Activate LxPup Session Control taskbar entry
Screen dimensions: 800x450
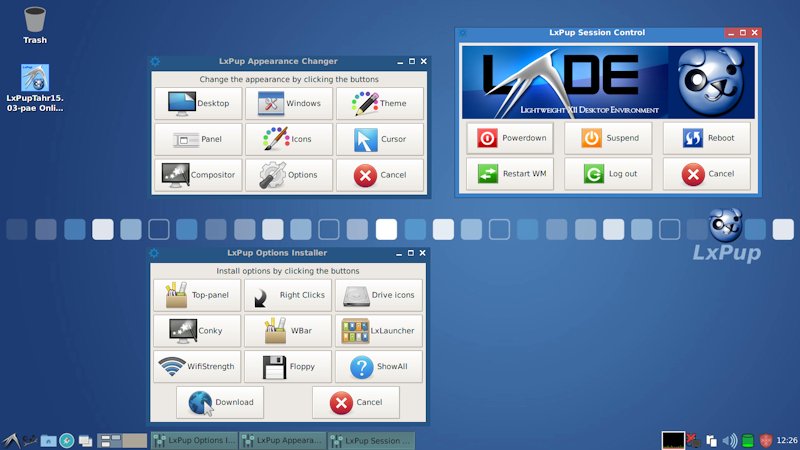tap(371, 440)
